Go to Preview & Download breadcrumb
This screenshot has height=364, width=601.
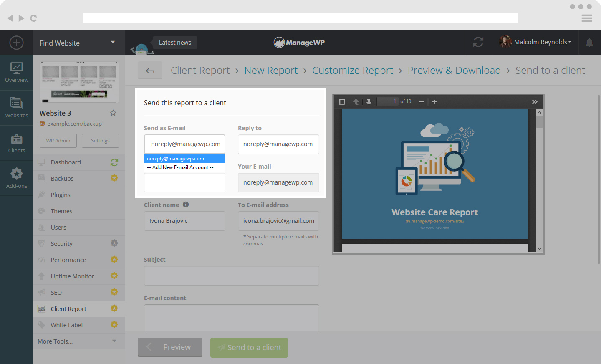454,71
